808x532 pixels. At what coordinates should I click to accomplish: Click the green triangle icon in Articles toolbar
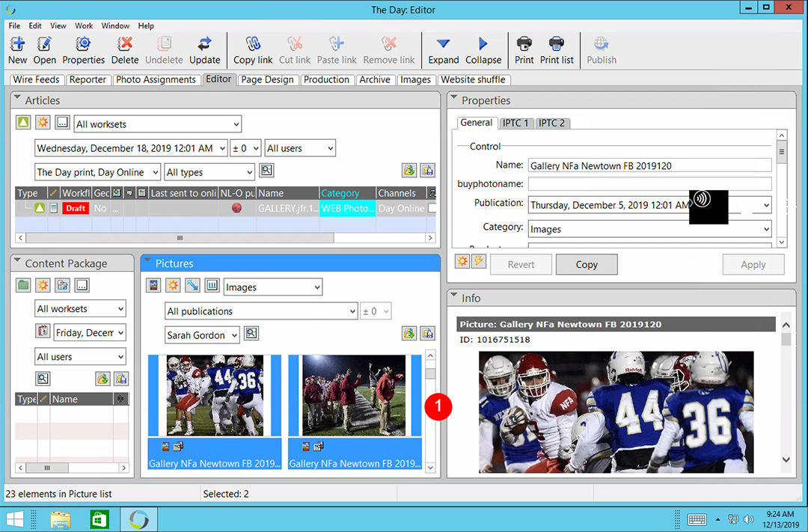[23, 123]
